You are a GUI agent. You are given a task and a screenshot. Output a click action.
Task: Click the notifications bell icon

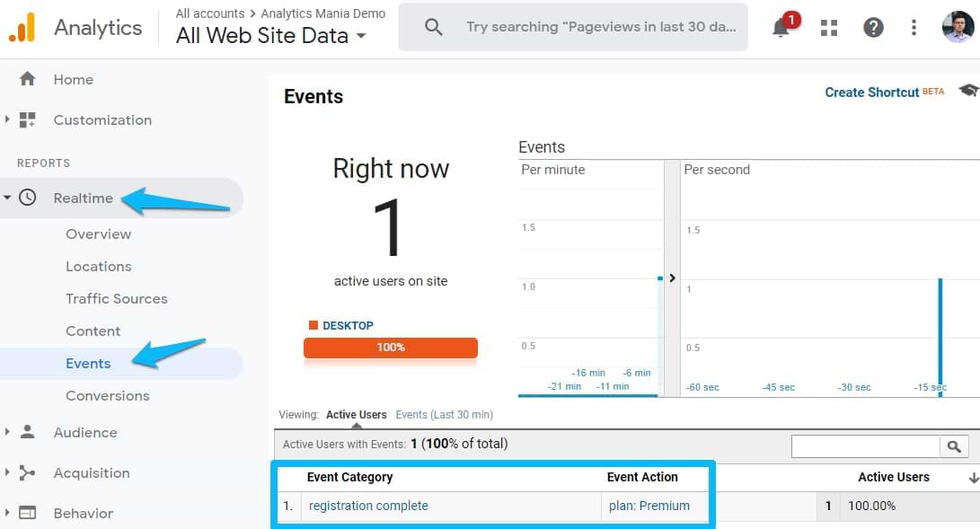tap(781, 28)
